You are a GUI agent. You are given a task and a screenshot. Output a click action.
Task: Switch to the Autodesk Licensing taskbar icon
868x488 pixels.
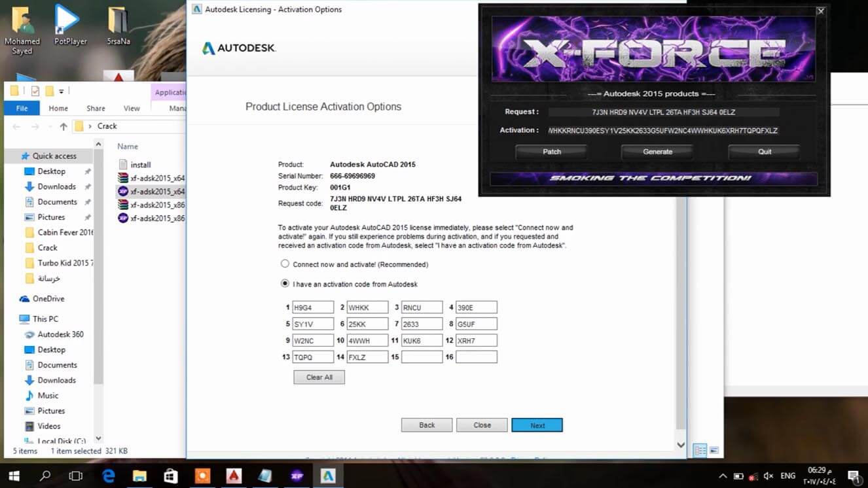point(328,476)
